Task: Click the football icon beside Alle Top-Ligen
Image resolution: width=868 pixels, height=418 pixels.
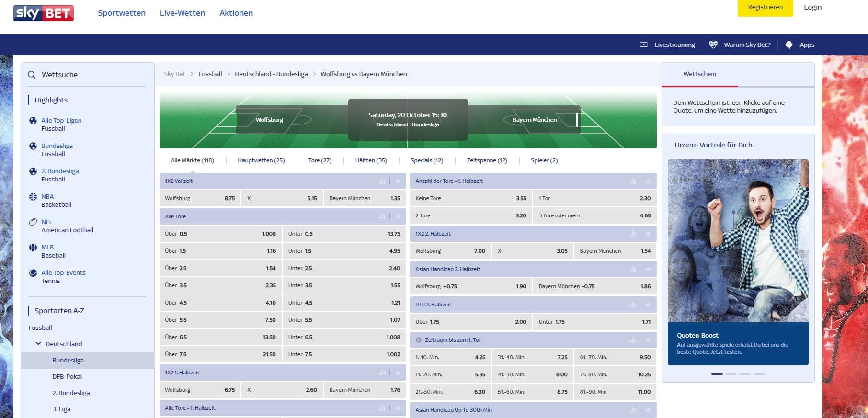Action: (33, 121)
